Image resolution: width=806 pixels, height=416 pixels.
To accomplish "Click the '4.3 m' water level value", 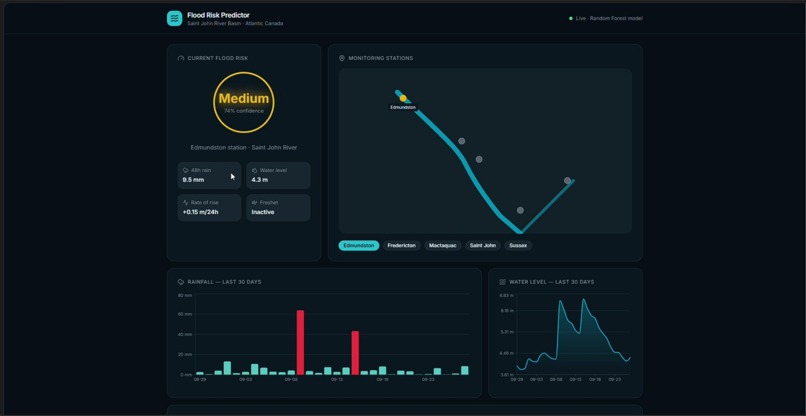I will pyautogui.click(x=260, y=180).
